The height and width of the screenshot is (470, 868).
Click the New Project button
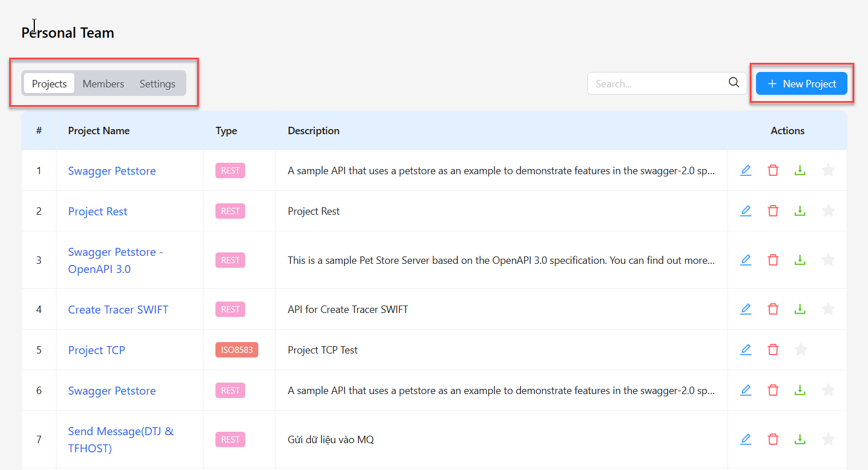tap(801, 83)
